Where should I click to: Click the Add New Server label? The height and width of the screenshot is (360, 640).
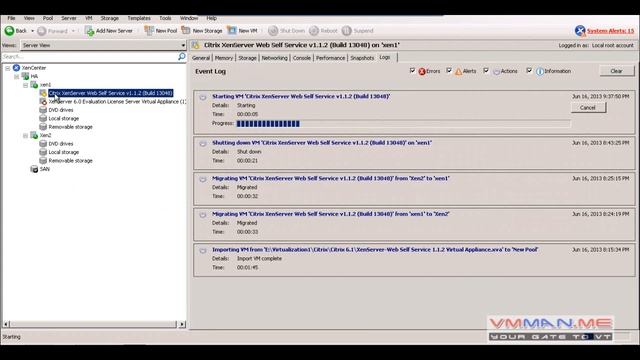point(114,31)
